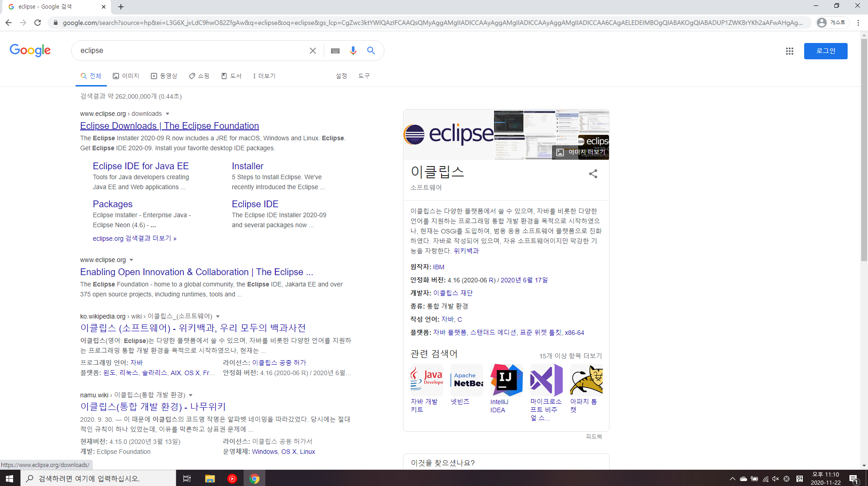
Task: Go to Google homepage via logo
Action: pos(30,50)
